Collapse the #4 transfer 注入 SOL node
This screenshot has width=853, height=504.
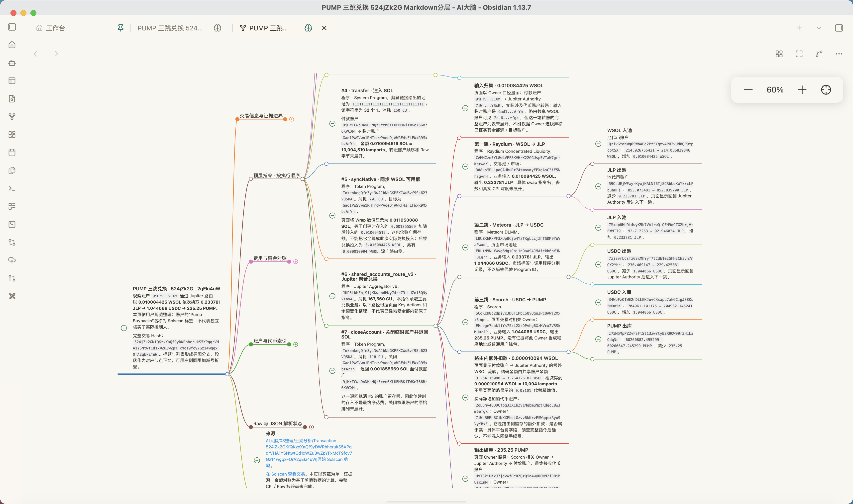click(x=332, y=124)
